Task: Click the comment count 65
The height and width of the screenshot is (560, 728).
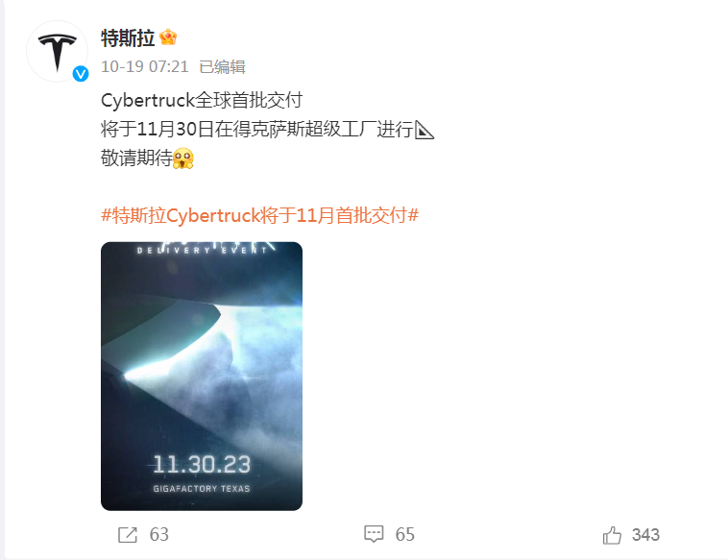Action: 405,535
